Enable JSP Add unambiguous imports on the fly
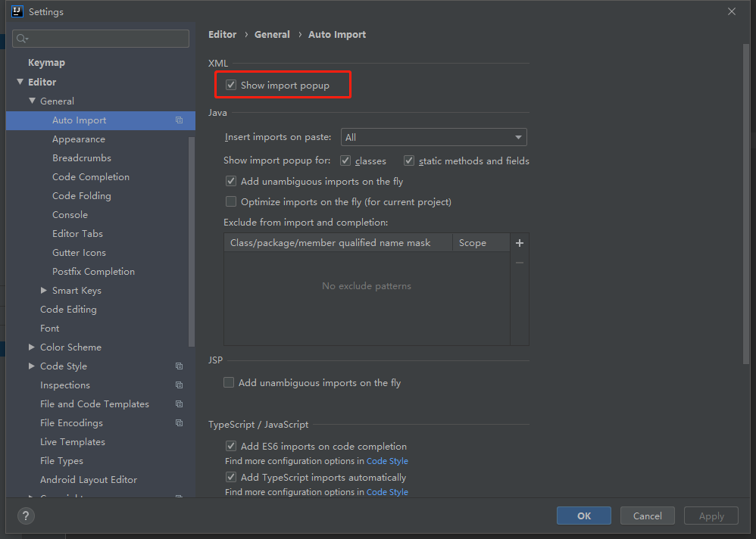This screenshot has height=539, width=756. point(229,382)
